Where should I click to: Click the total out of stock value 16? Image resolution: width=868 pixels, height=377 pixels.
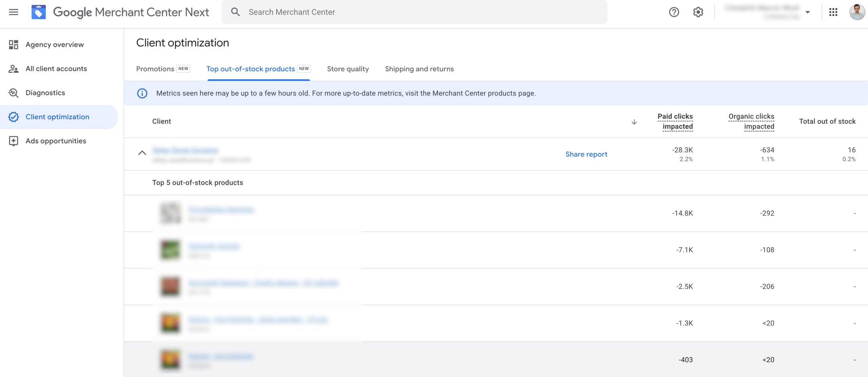point(852,150)
